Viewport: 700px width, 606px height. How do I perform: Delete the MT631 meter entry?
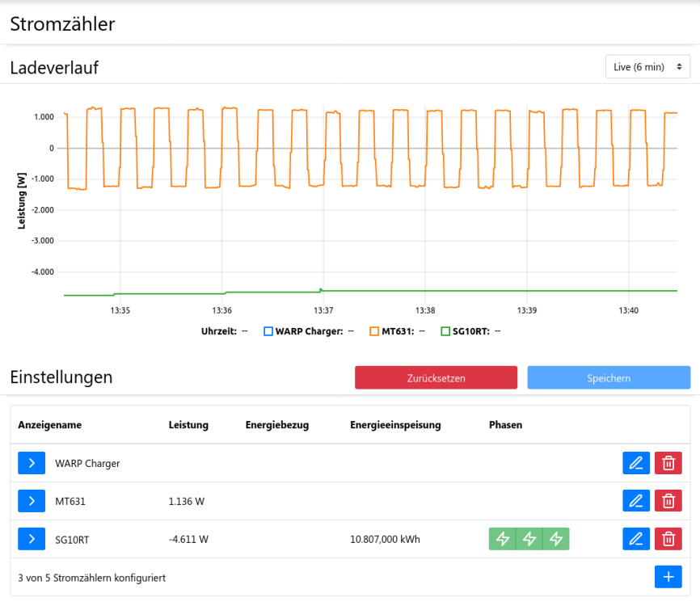(x=668, y=501)
